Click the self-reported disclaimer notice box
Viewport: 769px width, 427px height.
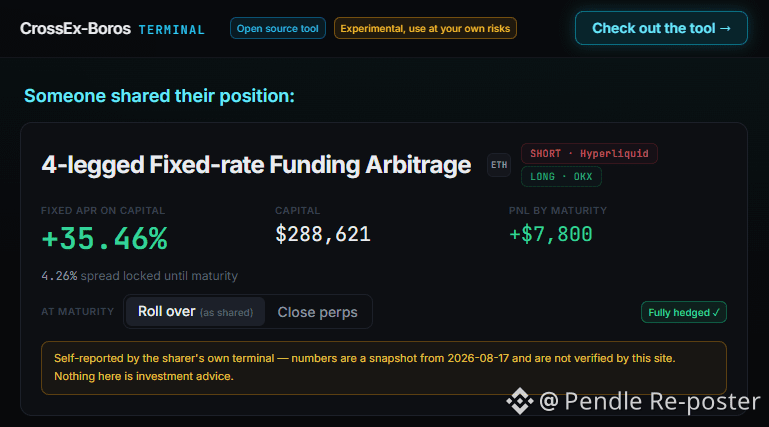point(384,368)
